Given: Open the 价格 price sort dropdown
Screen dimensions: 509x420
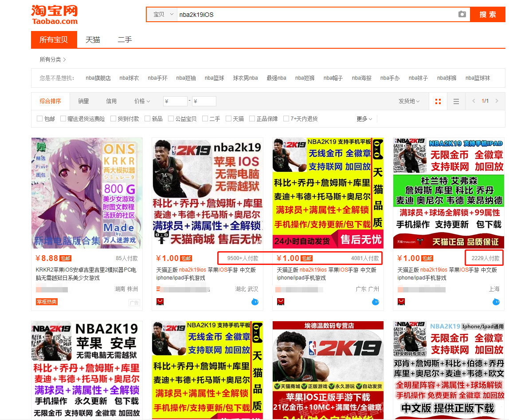Looking at the screenshot, I should pyautogui.click(x=141, y=101).
